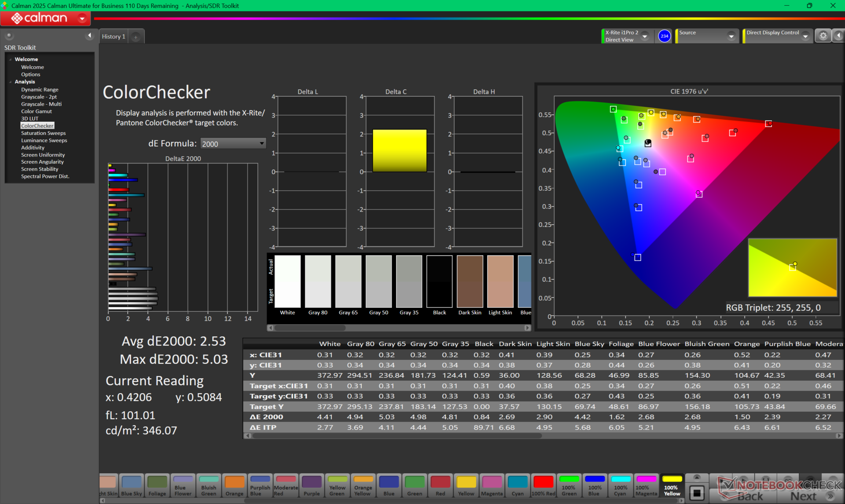Select the 100% Red color patch
The height and width of the screenshot is (504, 845).
[x=543, y=486]
